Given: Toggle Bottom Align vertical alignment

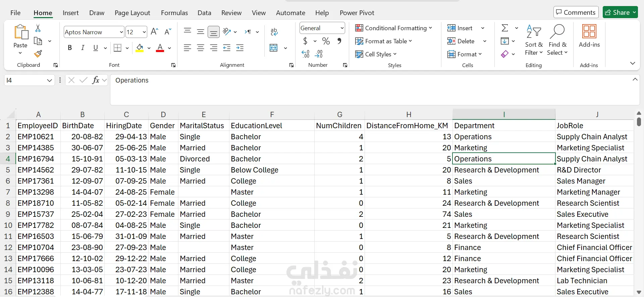Looking at the screenshot, I should [x=214, y=32].
